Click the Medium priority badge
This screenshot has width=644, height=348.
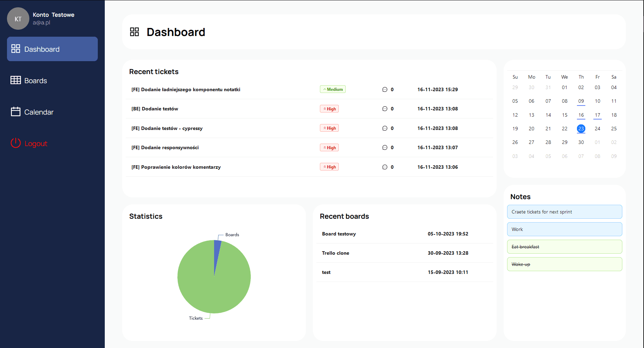coord(333,89)
